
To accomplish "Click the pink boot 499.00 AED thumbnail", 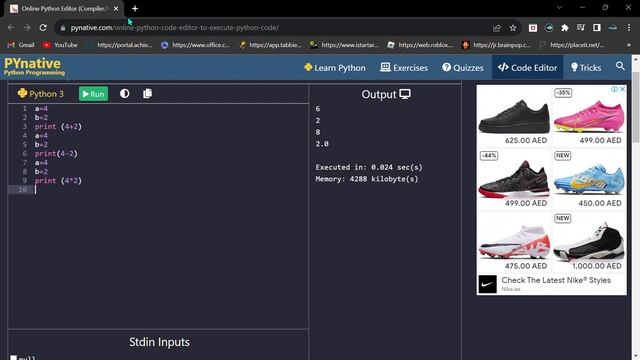I will (x=589, y=116).
